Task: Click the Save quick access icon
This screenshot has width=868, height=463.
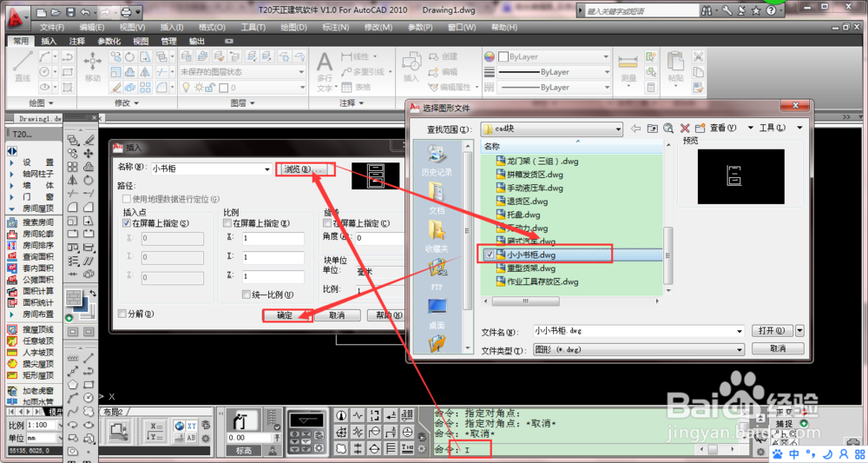Action: click(x=70, y=11)
